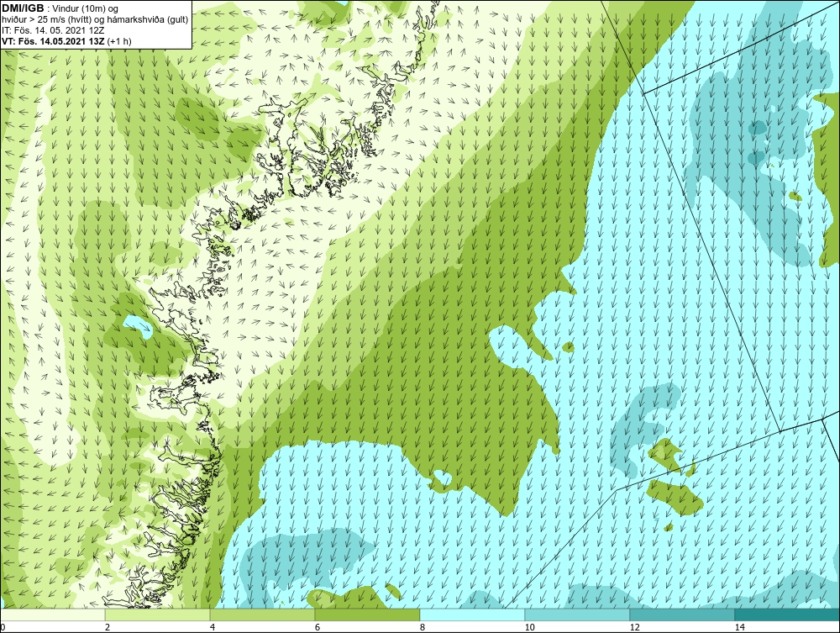
Task: Click the legend scale label '10'
Action: pyautogui.click(x=529, y=627)
